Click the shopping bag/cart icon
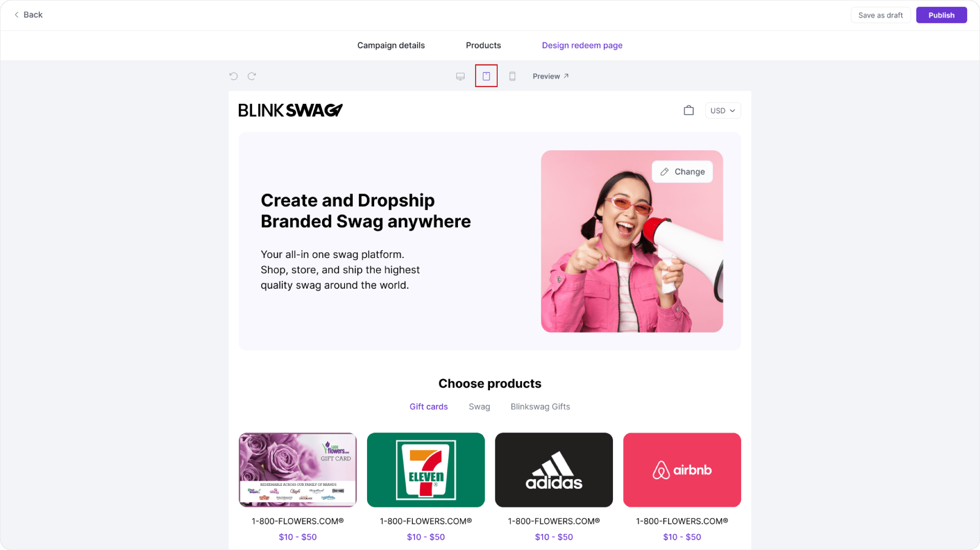This screenshot has height=550, width=980. pos(689,110)
